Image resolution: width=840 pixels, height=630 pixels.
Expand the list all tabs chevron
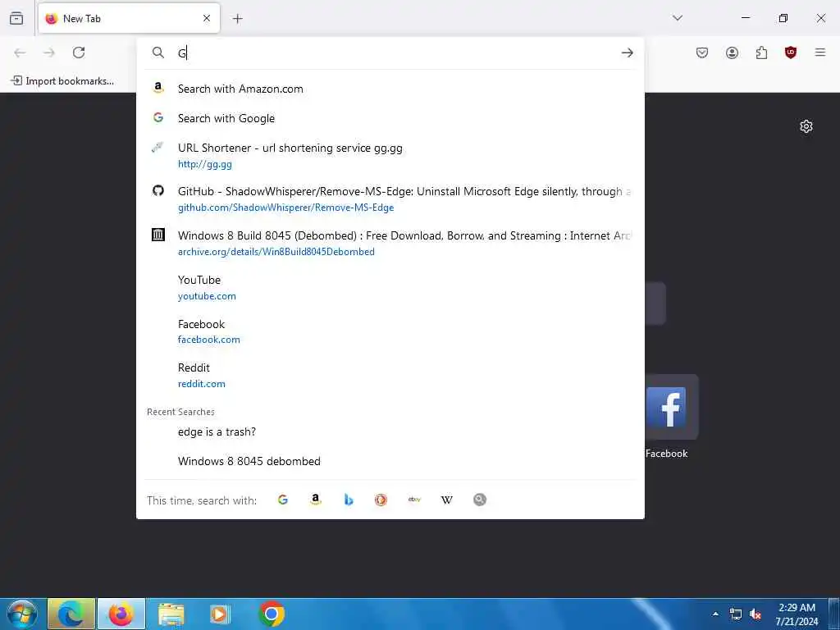677,18
